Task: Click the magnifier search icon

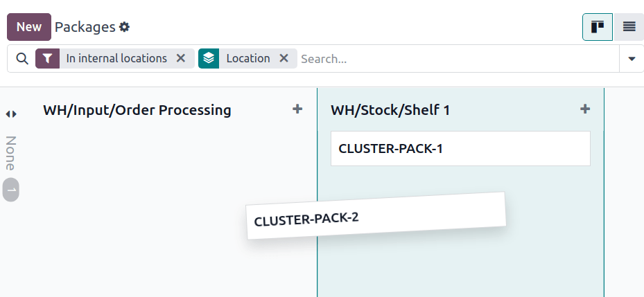Action: click(x=22, y=59)
